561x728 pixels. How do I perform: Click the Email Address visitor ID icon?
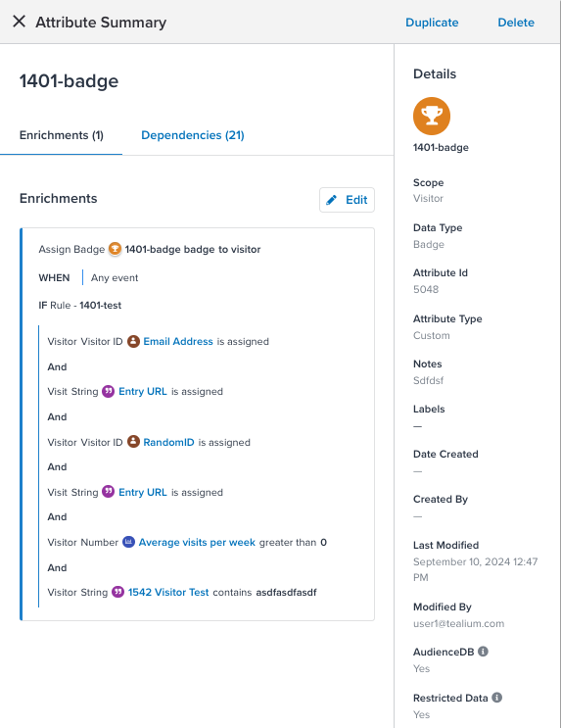click(x=133, y=341)
